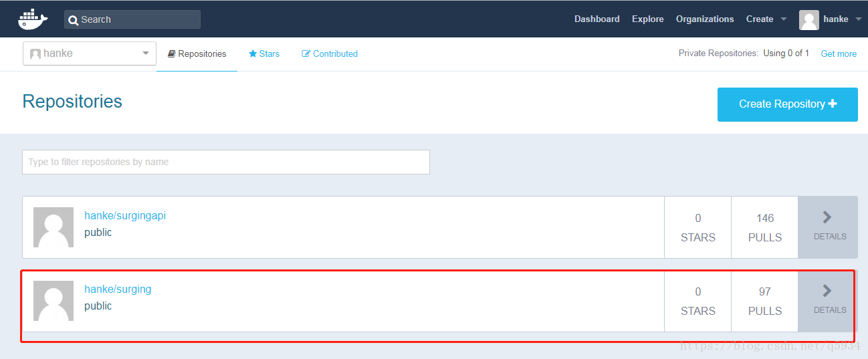Click the hanke/surgingapi repository avatar thumbnail
The height and width of the screenshot is (359, 868).
click(53, 227)
